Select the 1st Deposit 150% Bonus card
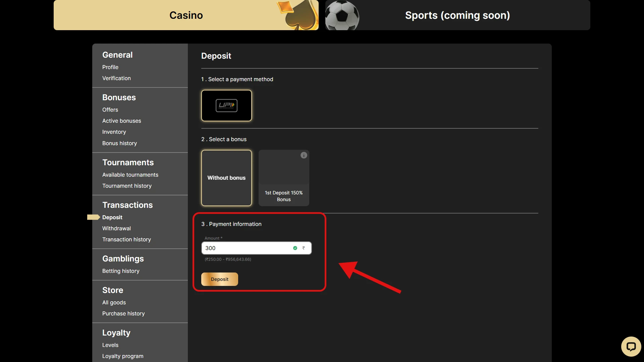 click(284, 178)
